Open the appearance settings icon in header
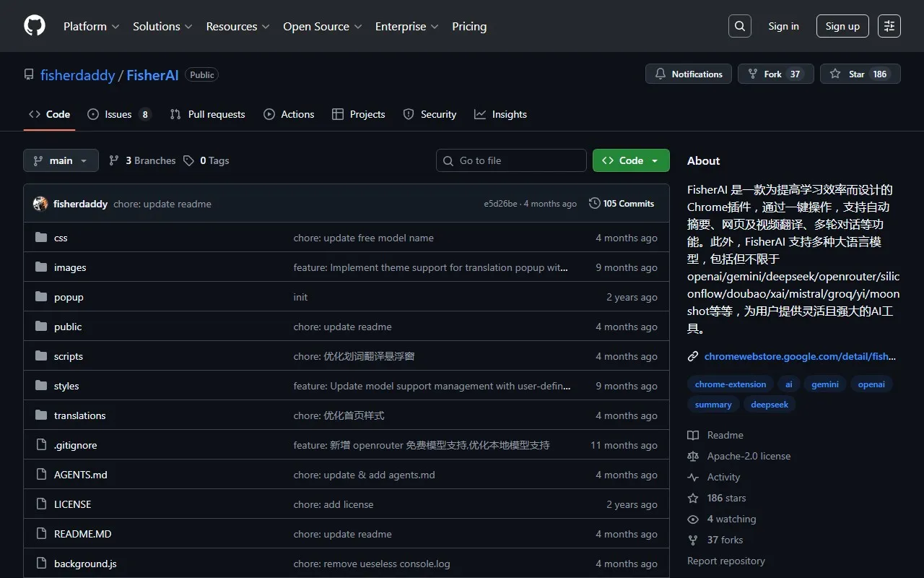Screen dimensions: 924x578 pyautogui.click(x=889, y=26)
